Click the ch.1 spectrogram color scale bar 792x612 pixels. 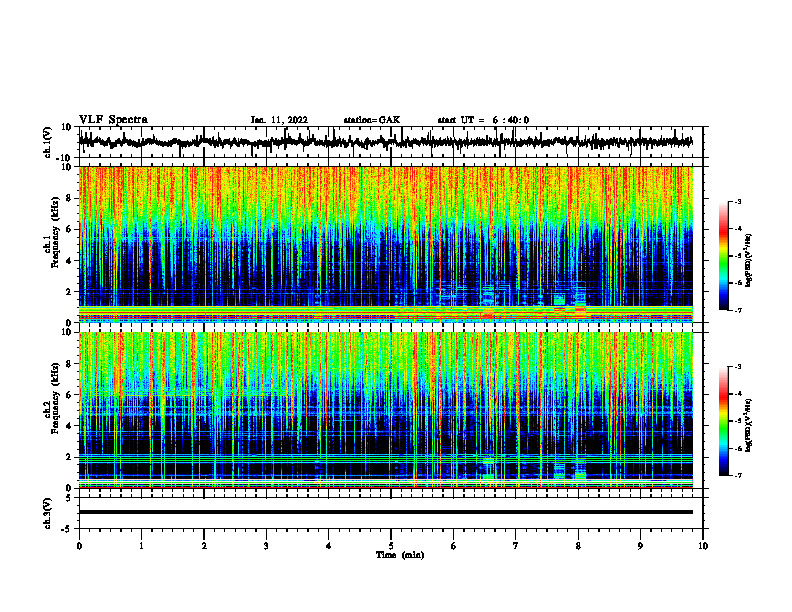724,256
